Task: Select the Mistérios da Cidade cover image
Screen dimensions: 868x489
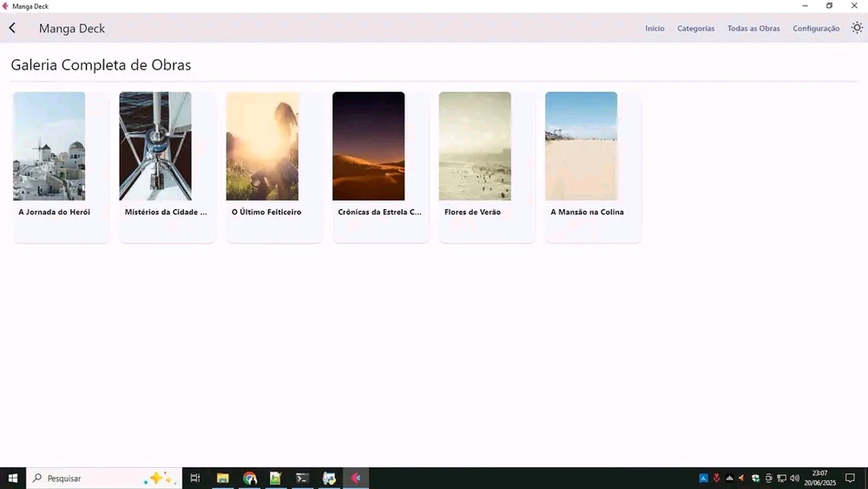Action: point(155,146)
